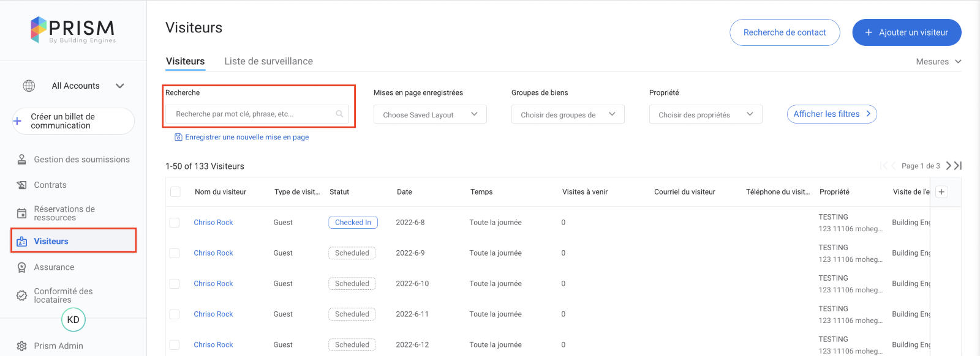Click the Assurance badge icon

(21, 267)
